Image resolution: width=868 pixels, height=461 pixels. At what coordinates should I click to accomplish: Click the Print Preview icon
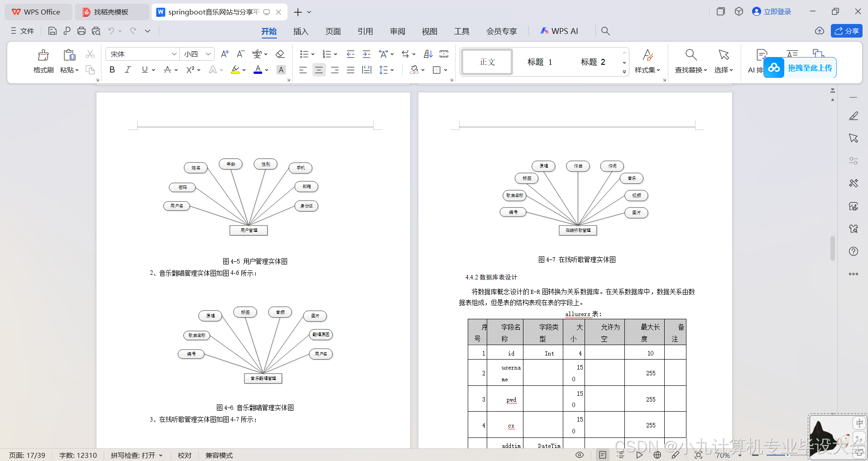tap(96, 31)
